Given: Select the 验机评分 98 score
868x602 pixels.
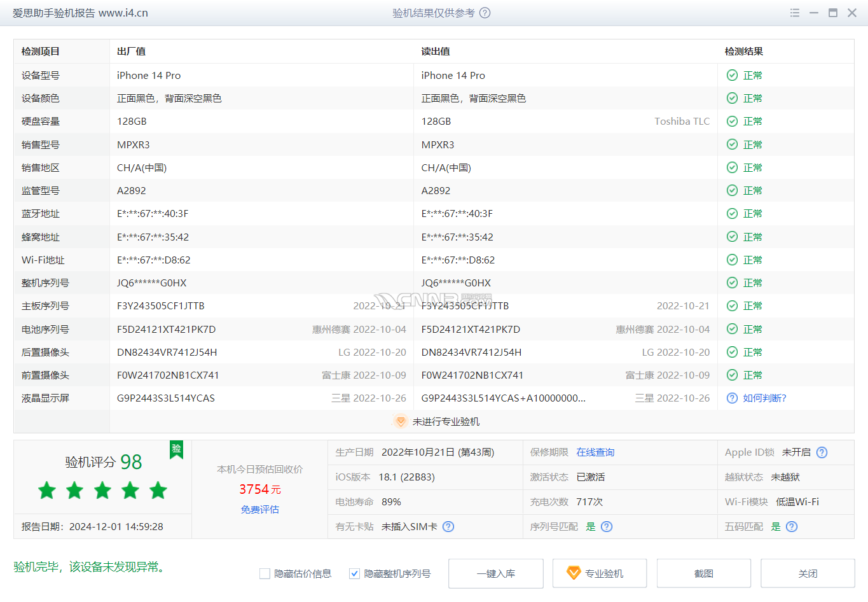Looking at the screenshot, I should click(x=104, y=462).
